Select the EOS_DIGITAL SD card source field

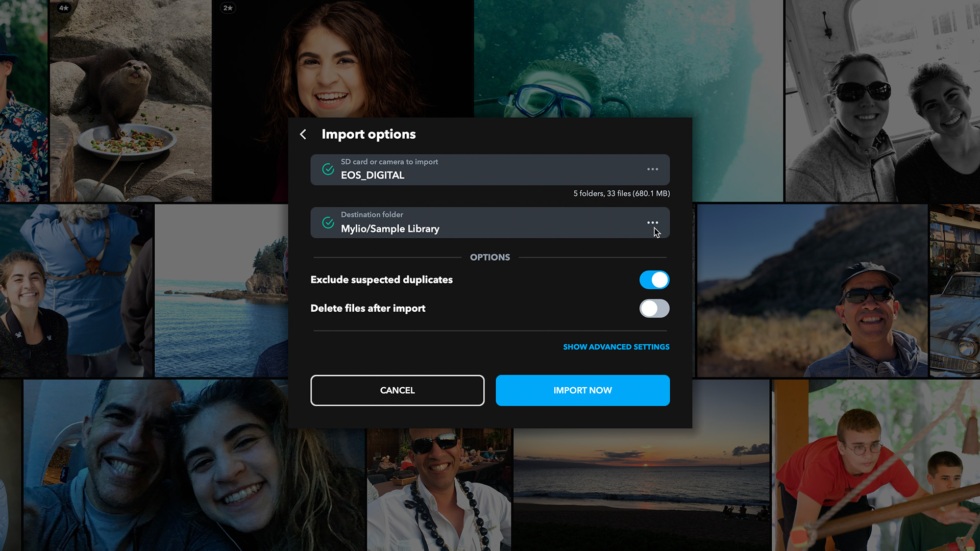490,169
